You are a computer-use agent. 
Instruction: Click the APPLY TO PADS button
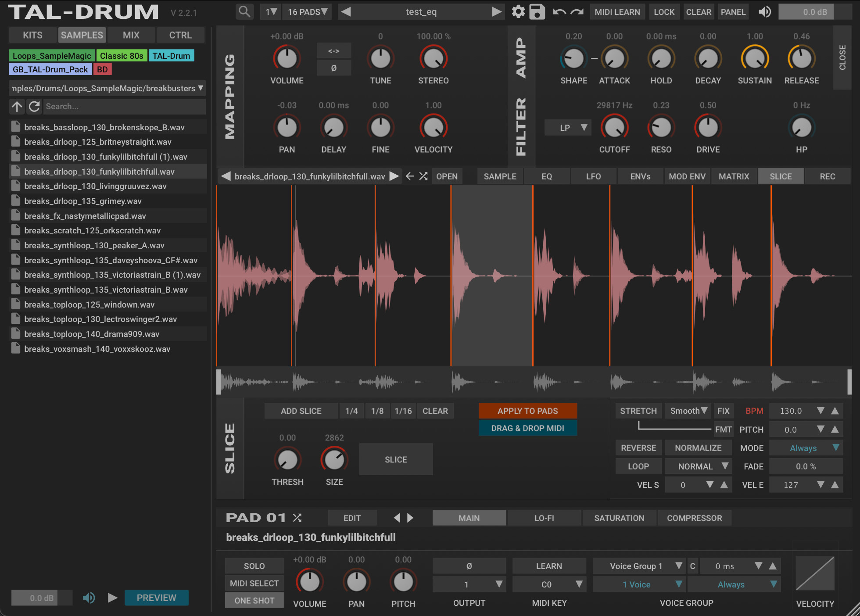(527, 411)
